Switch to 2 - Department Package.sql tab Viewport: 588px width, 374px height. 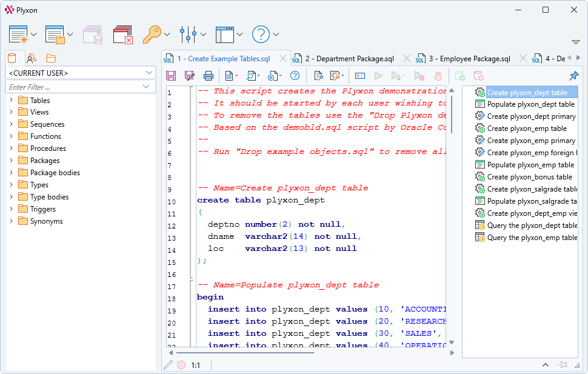(350, 59)
